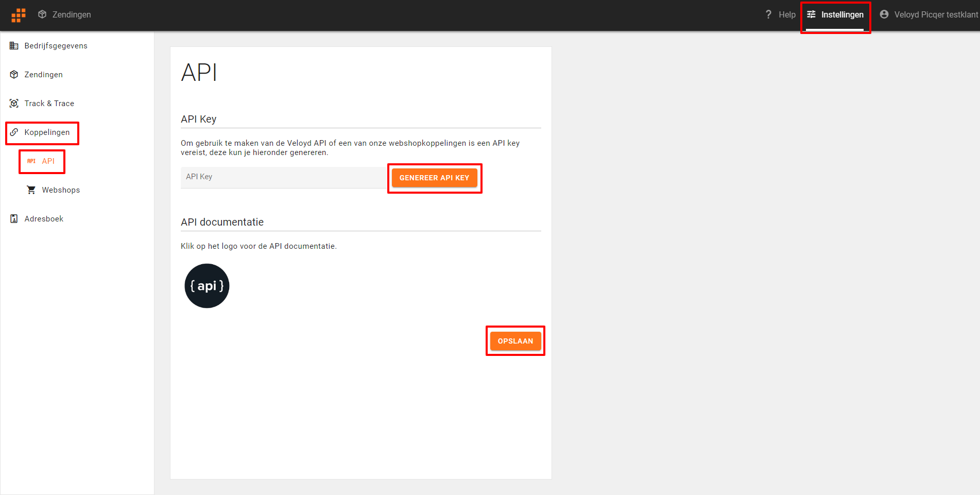Click the sidebar Zendingen box icon
The width and height of the screenshot is (980, 495).
pyautogui.click(x=14, y=75)
